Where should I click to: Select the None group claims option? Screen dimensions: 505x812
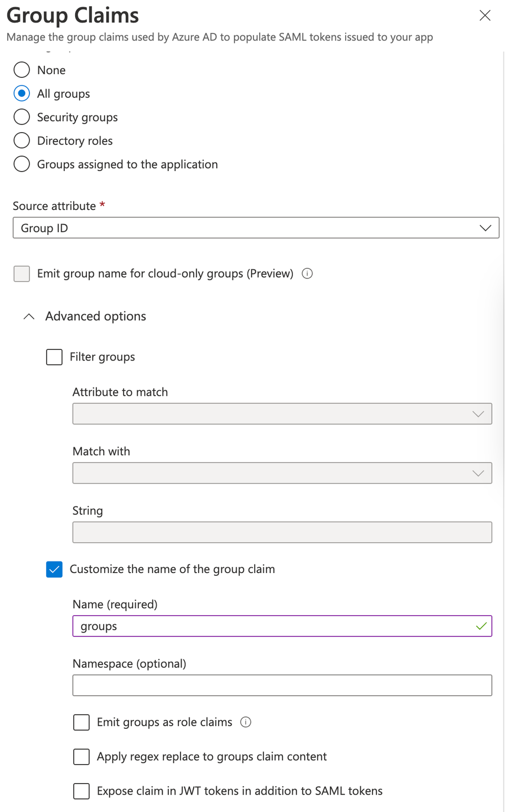pyautogui.click(x=22, y=69)
